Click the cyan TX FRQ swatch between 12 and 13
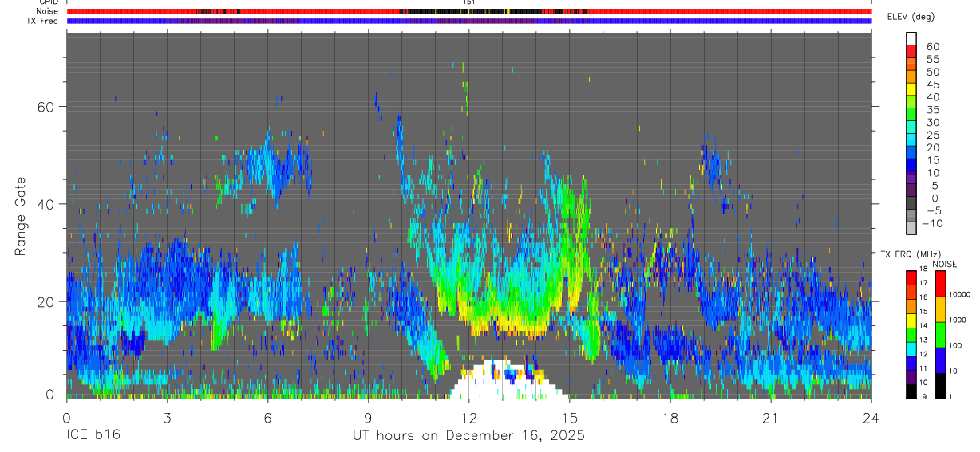The width and height of the screenshot is (980, 452). coord(911,348)
